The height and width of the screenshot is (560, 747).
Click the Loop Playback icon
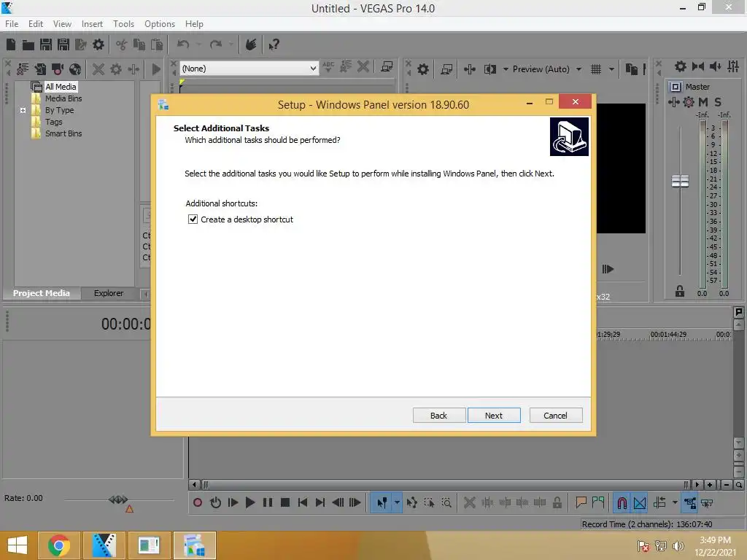[215, 503]
